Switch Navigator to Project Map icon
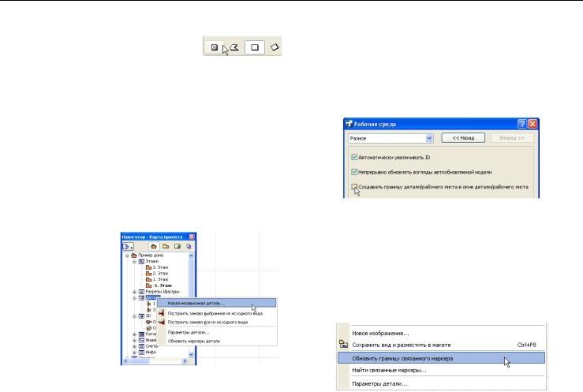The image size is (583, 392). point(154,246)
